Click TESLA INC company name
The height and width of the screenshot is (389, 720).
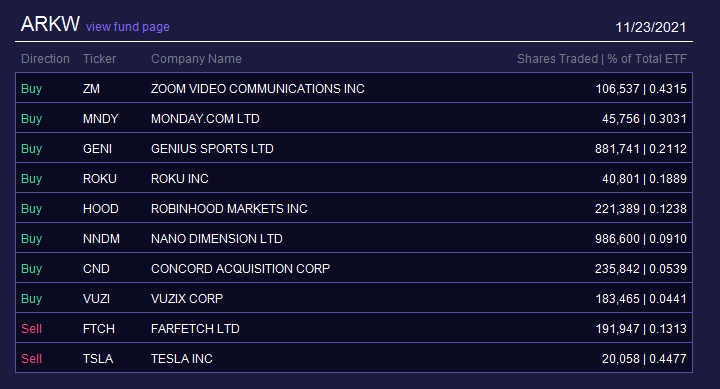(x=182, y=359)
